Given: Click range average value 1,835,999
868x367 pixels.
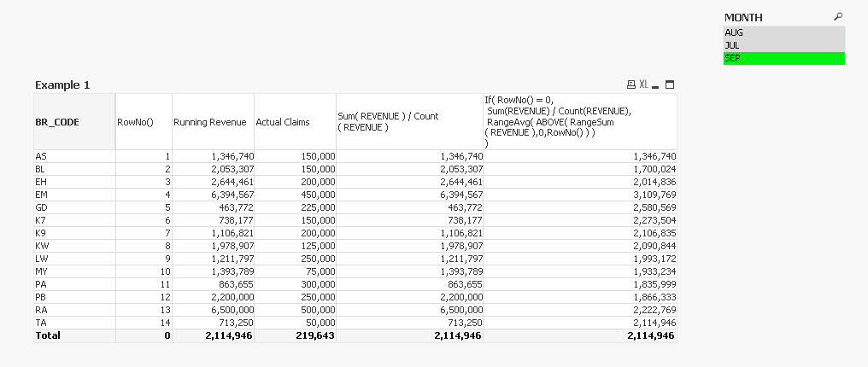Looking at the screenshot, I should pos(654,284).
